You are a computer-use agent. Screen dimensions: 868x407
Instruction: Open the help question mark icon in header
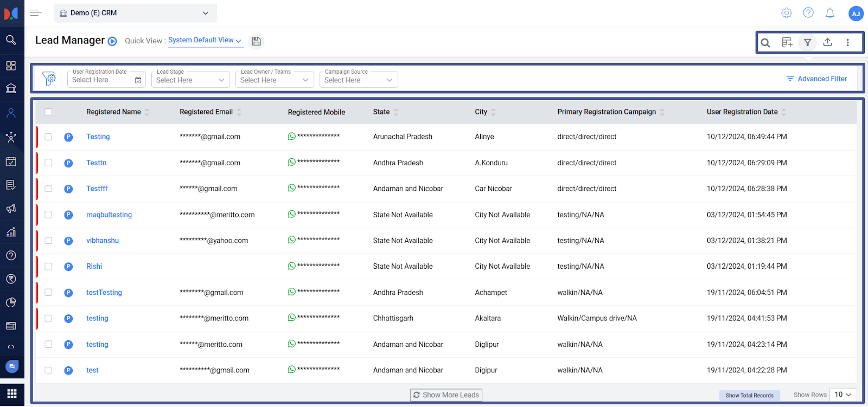(808, 13)
